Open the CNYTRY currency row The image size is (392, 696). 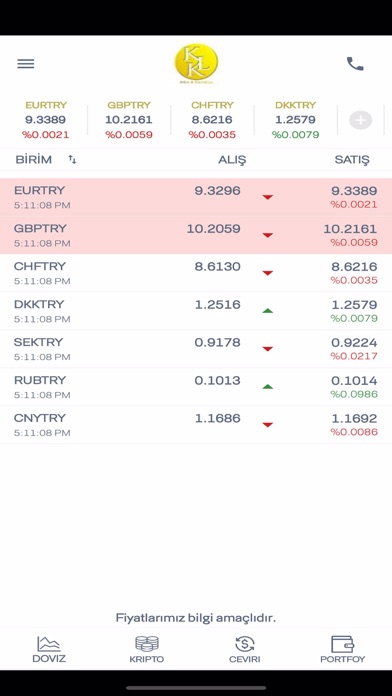(196, 424)
